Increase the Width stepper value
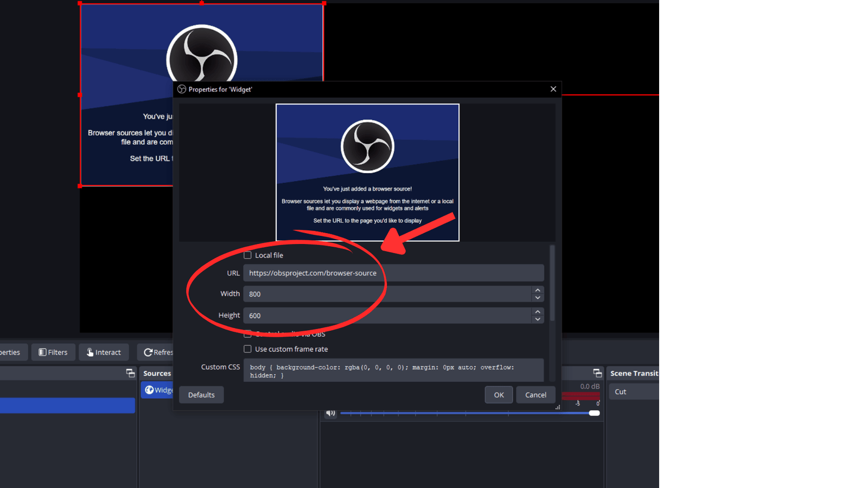 [x=538, y=290]
